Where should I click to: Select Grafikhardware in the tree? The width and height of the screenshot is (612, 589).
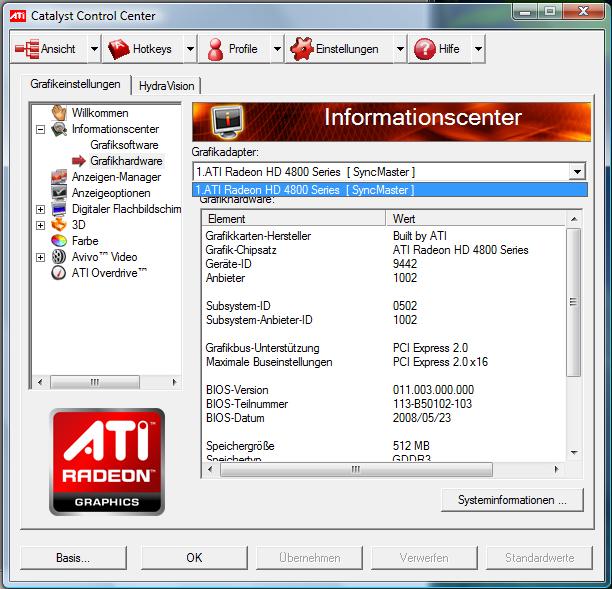126,161
